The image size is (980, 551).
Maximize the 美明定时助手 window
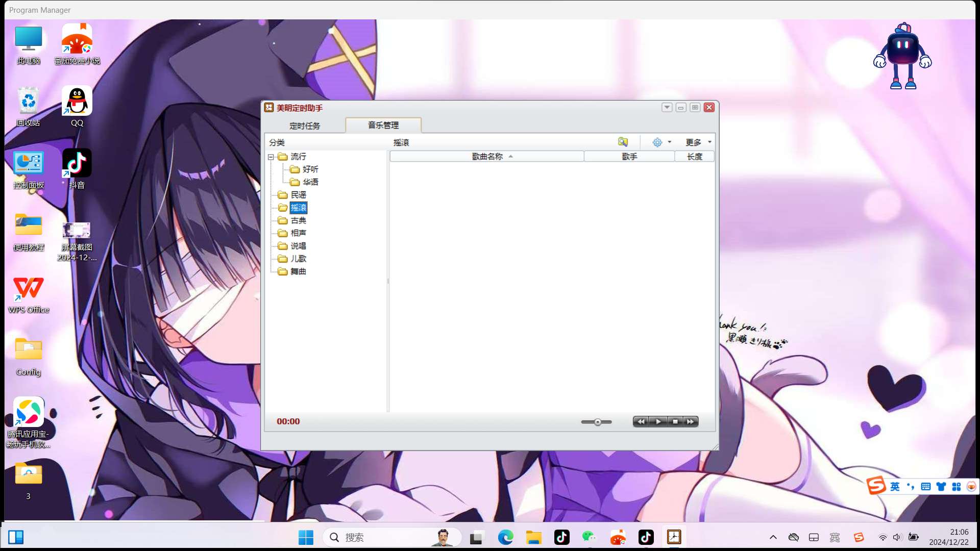[695, 107]
